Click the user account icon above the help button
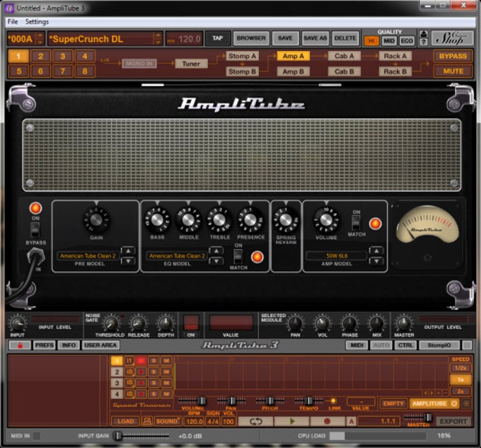The height and width of the screenshot is (448, 481). pyautogui.click(x=424, y=34)
